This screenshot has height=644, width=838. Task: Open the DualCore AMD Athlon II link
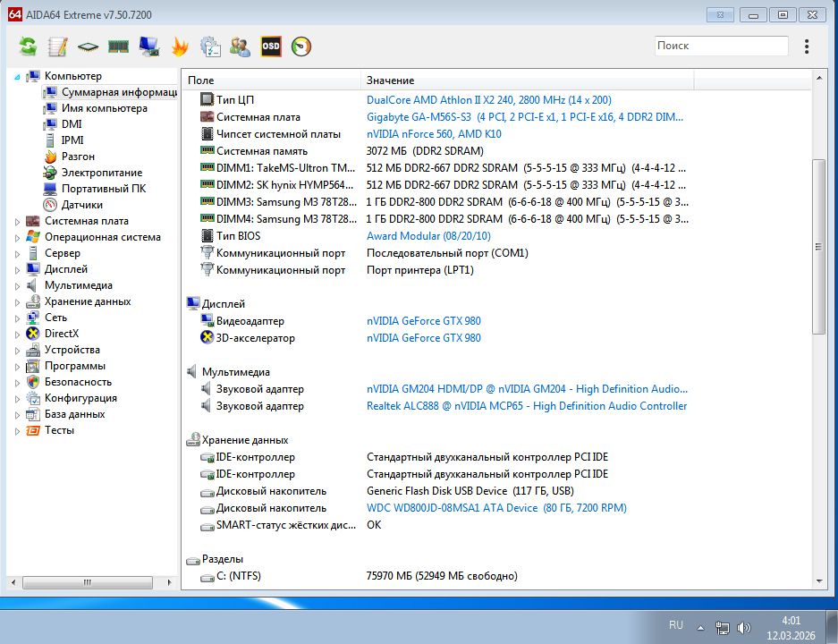[488, 100]
